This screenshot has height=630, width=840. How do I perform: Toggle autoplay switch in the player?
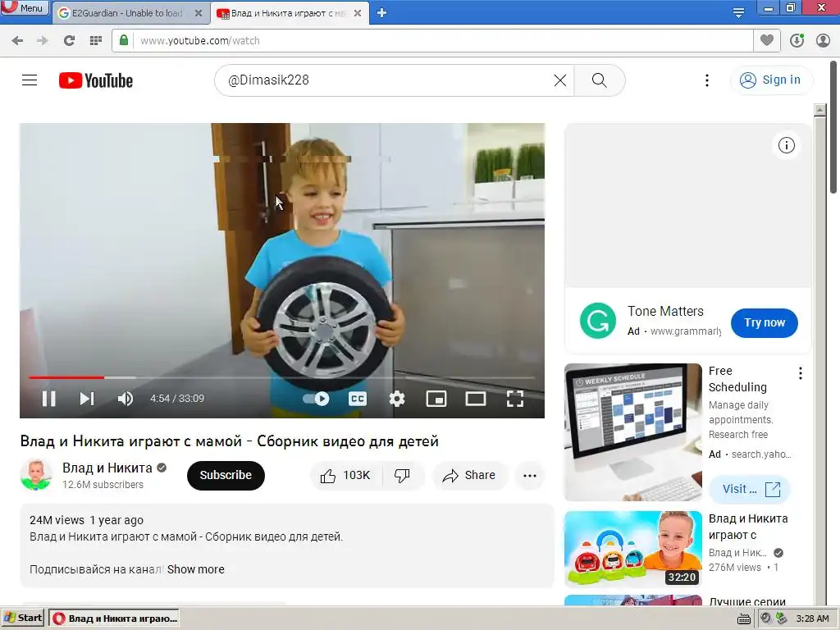(317, 399)
